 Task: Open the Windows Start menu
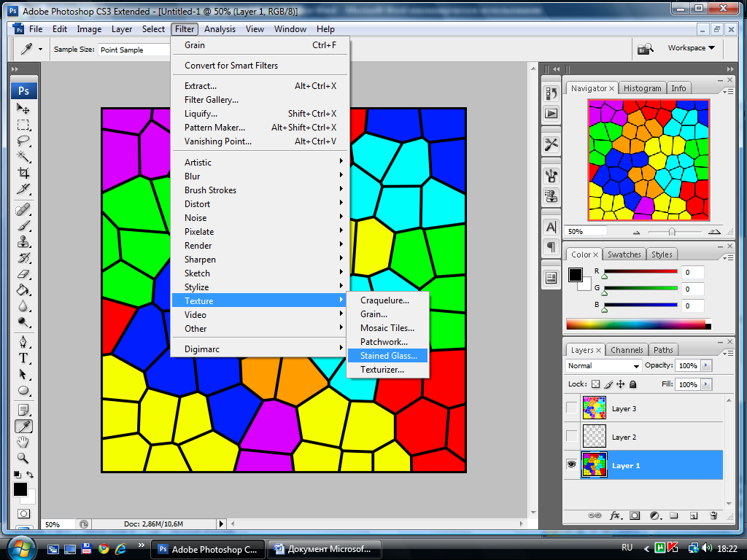[x=20, y=548]
